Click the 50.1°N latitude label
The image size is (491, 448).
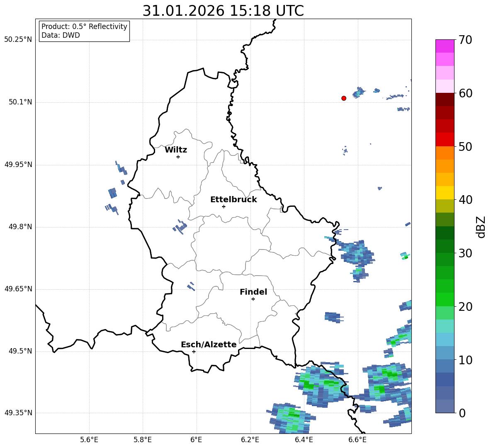pos(20,102)
